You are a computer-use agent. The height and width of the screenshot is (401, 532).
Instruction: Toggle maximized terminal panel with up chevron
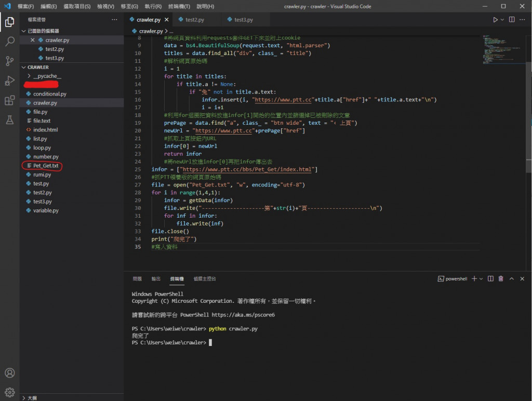(x=511, y=279)
